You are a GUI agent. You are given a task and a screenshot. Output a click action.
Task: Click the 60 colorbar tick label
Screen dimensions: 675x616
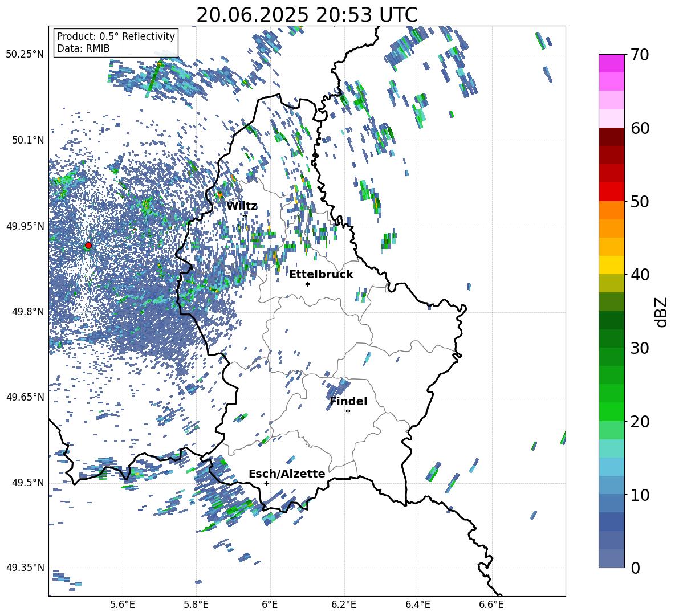(x=640, y=128)
